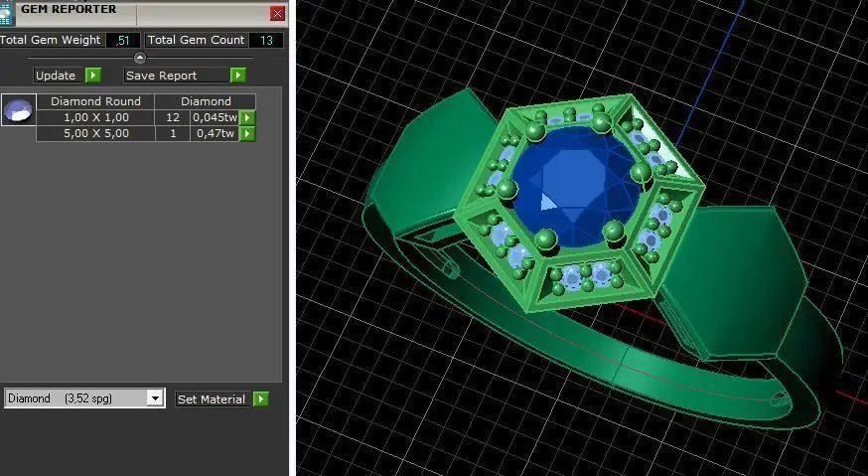Click the Total Gem Count label
Image resolution: width=868 pixels, height=476 pixels.
coord(196,40)
